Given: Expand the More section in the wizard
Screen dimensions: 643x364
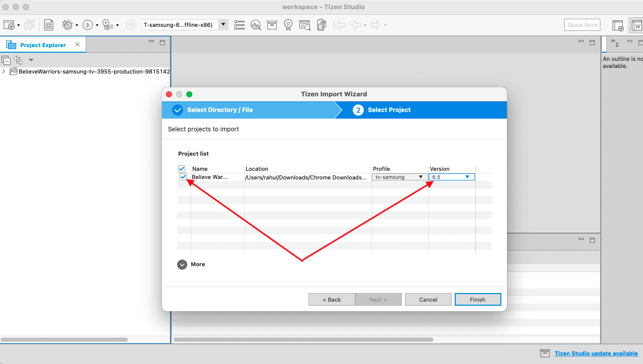Looking at the screenshot, I should (191, 264).
